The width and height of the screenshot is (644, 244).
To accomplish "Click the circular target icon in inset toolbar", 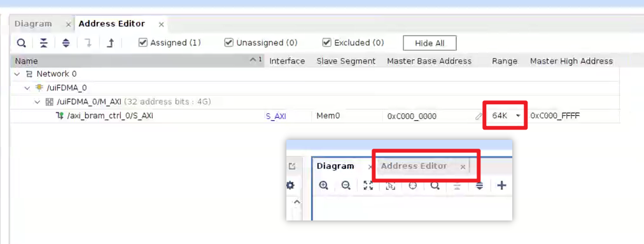I will coord(413,186).
